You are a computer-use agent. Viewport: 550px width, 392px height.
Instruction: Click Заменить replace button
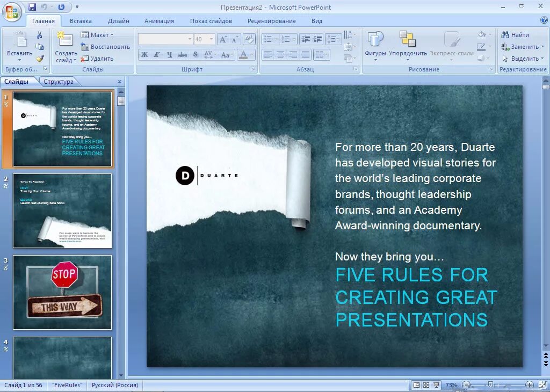point(522,47)
